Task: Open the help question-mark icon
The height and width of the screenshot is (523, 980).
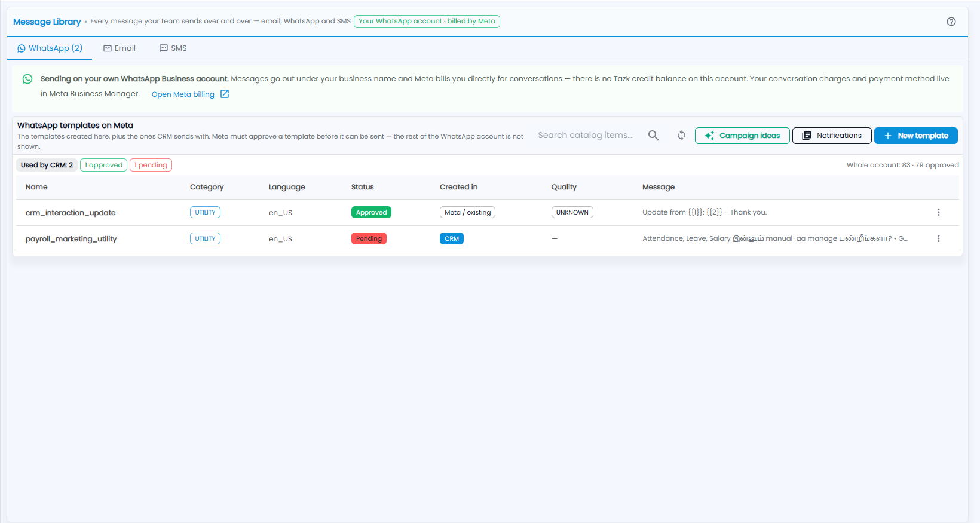Action: (951, 22)
